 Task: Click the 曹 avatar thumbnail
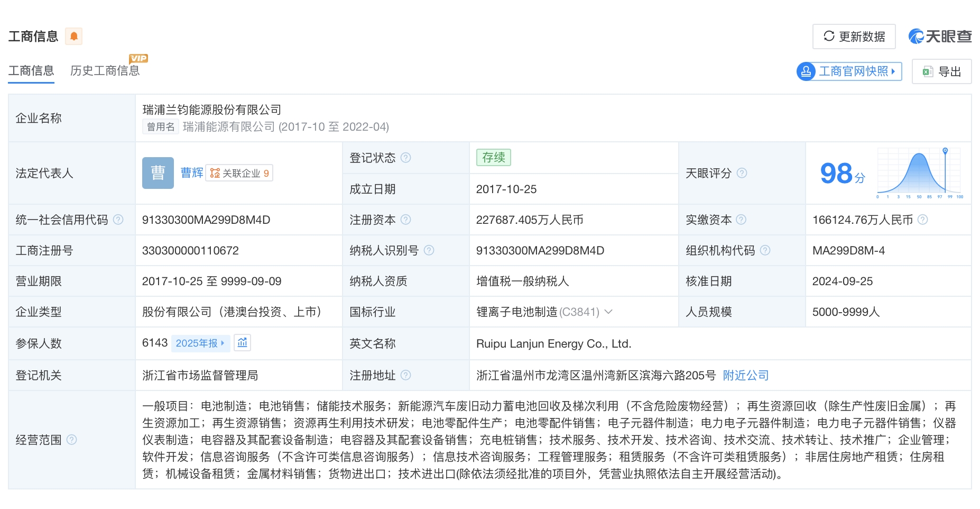coord(158,173)
